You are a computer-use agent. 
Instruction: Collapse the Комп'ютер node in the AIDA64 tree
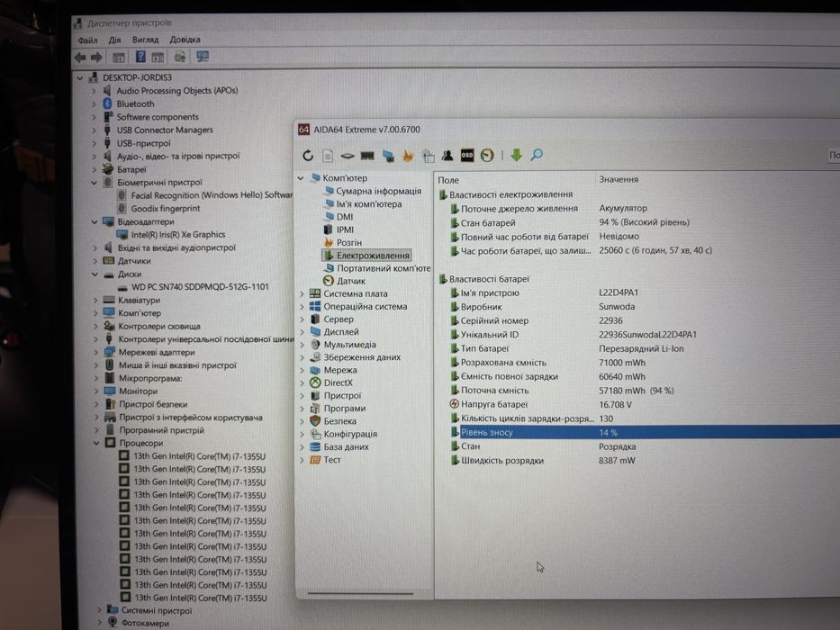coord(301,178)
